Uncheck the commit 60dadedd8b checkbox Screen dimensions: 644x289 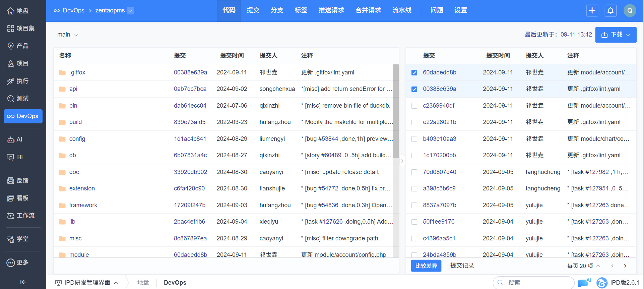[414, 73]
